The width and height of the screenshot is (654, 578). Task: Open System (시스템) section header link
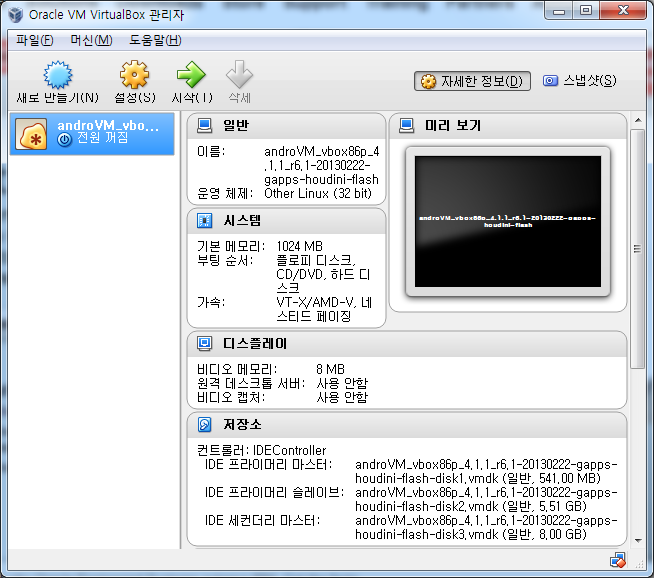tap(242, 220)
